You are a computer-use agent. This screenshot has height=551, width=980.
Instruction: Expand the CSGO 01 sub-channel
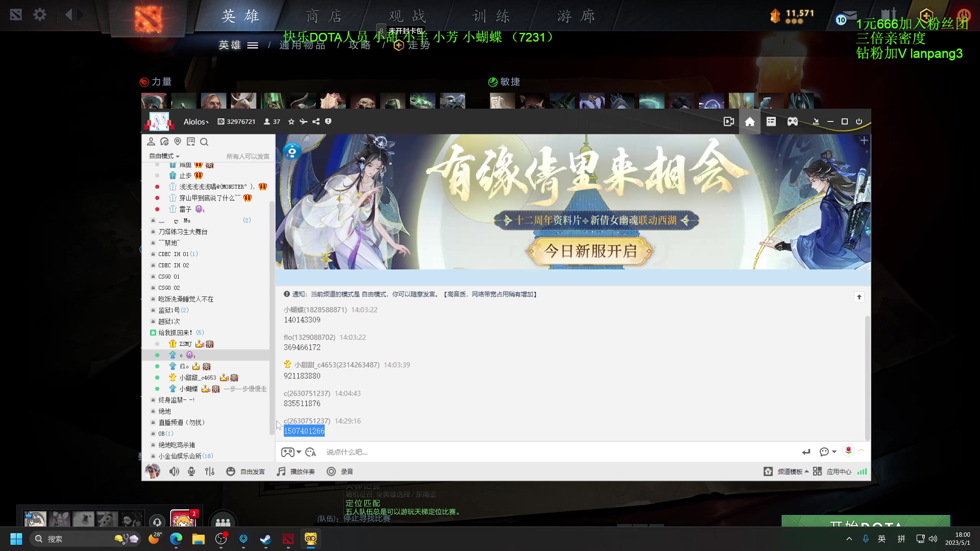tap(169, 277)
